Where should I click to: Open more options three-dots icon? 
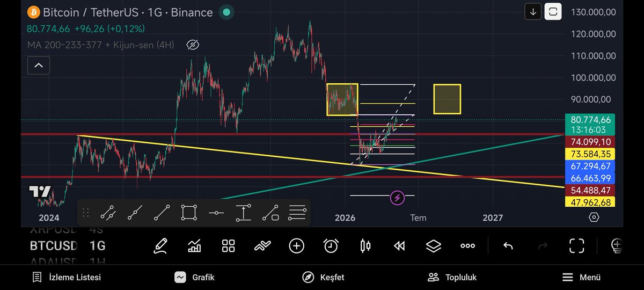coord(467,246)
